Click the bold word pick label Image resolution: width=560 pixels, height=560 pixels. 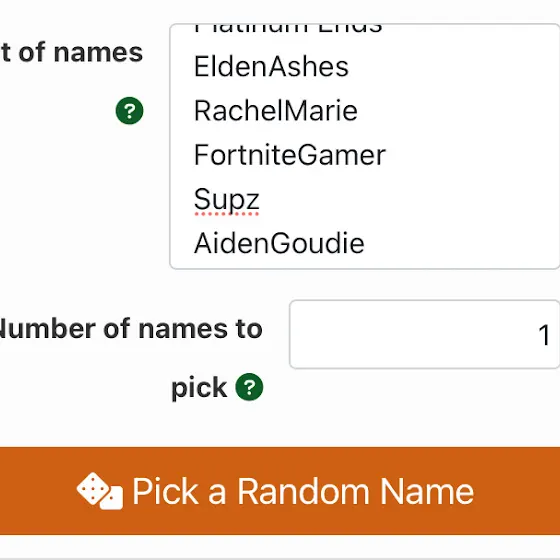coord(199,388)
